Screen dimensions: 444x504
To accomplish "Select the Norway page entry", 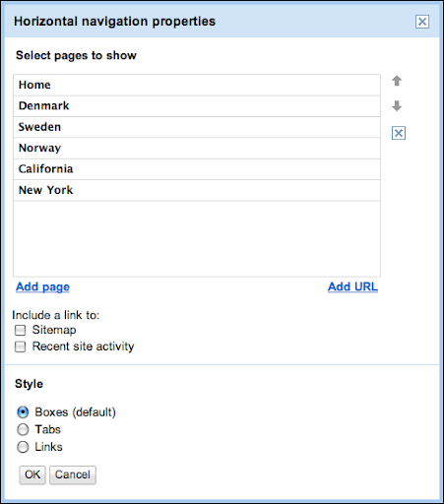I will point(197,148).
